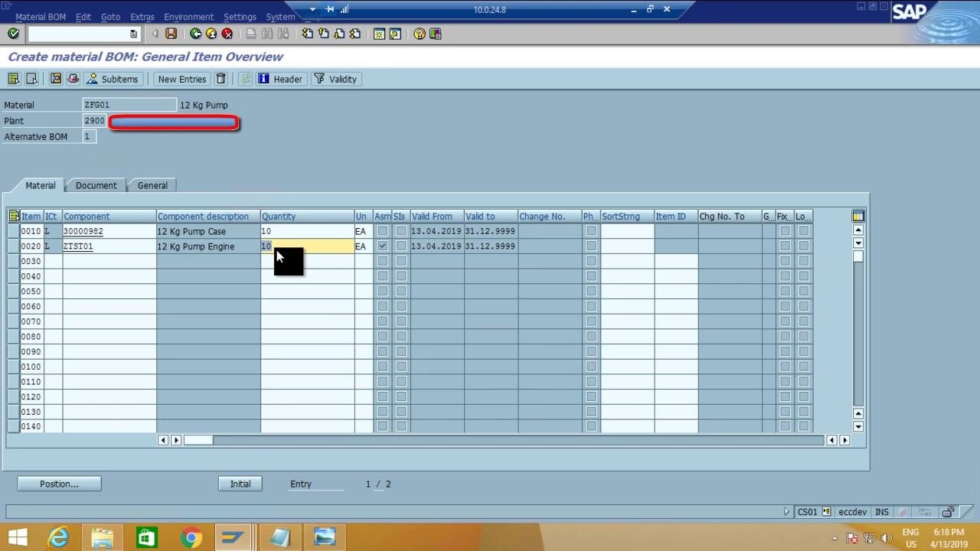Create a new session icon
This screenshot has height=551, width=980.
coord(379,34)
